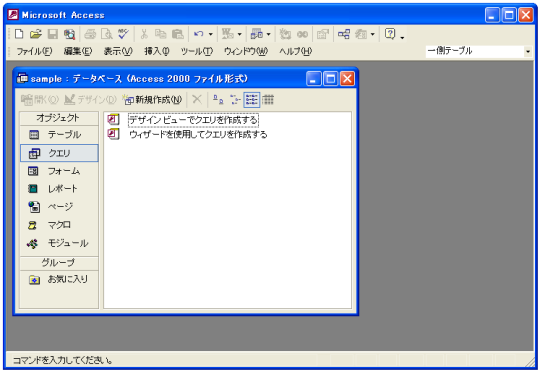Click the File Search icon

tap(69, 34)
